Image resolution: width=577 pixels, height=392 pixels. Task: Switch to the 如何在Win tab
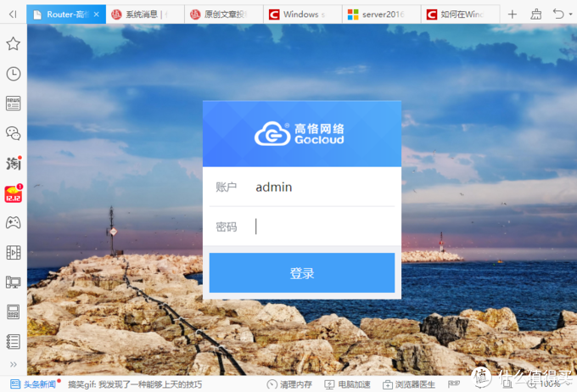[x=461, y=14]
